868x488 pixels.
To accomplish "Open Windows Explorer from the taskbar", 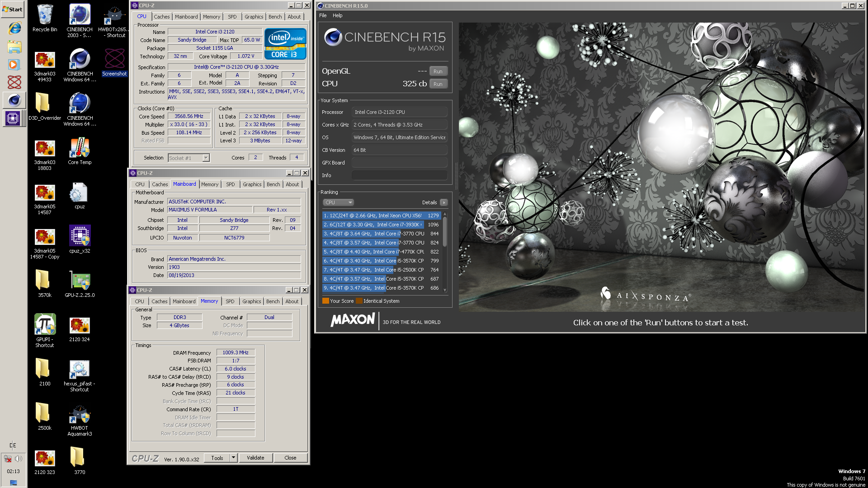I will [14, 47].
